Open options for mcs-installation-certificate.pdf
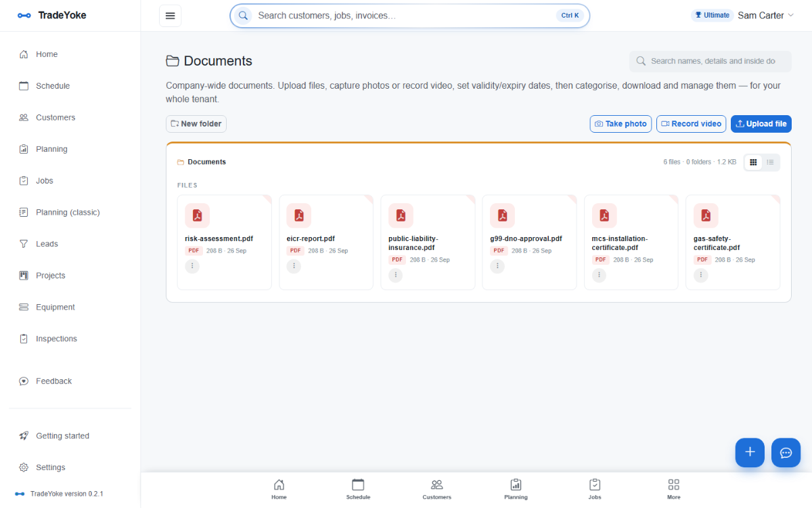 tap(599, 275)
